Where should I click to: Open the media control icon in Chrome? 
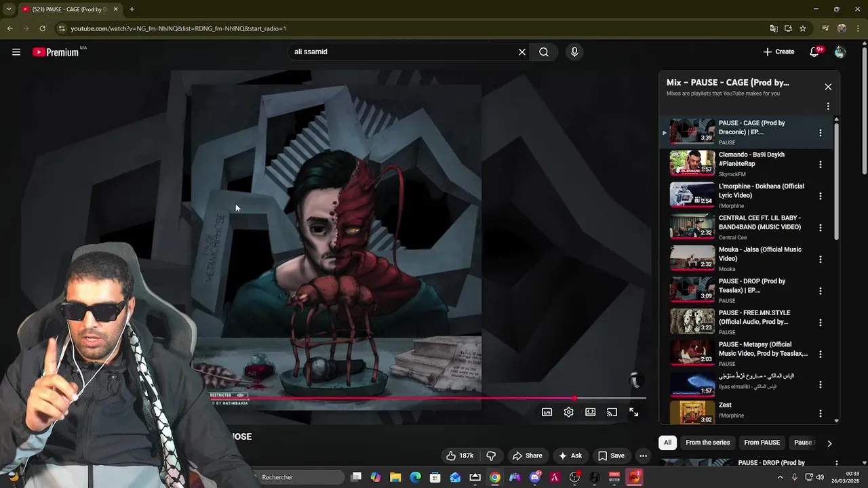(x=825, y=28)
